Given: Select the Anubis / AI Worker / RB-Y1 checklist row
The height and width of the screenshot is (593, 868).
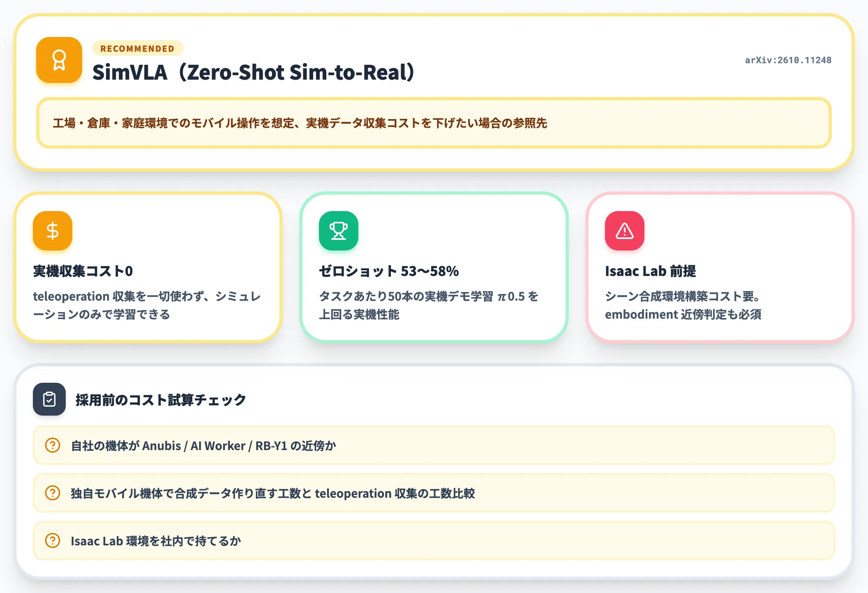Looking at the screenshot, I should [434, 445].
